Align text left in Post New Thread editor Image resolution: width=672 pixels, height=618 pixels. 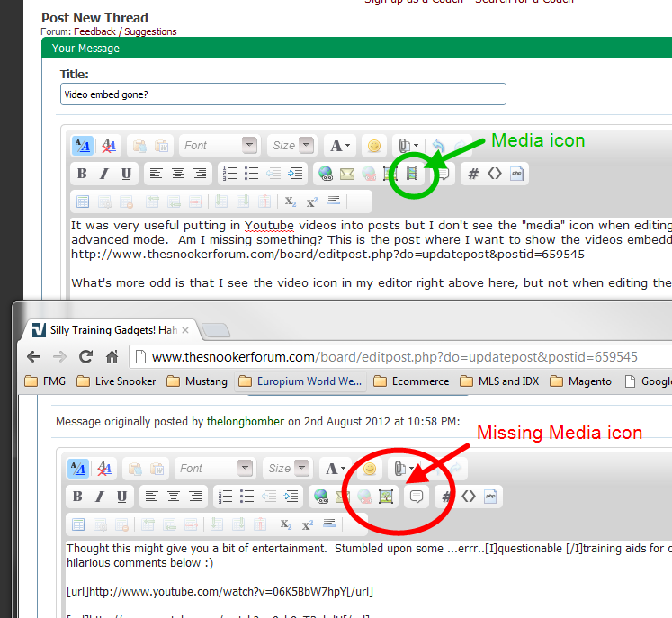pos(156,174)
